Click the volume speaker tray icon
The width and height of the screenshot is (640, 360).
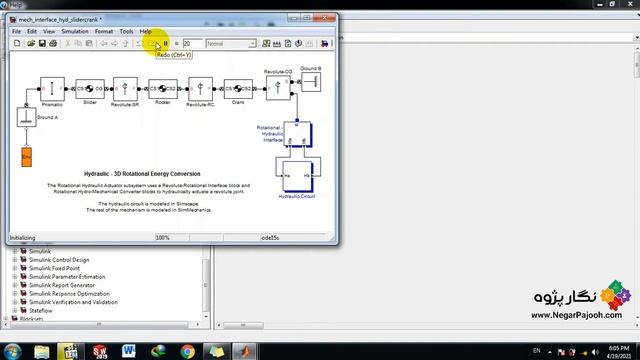point(596,352)
